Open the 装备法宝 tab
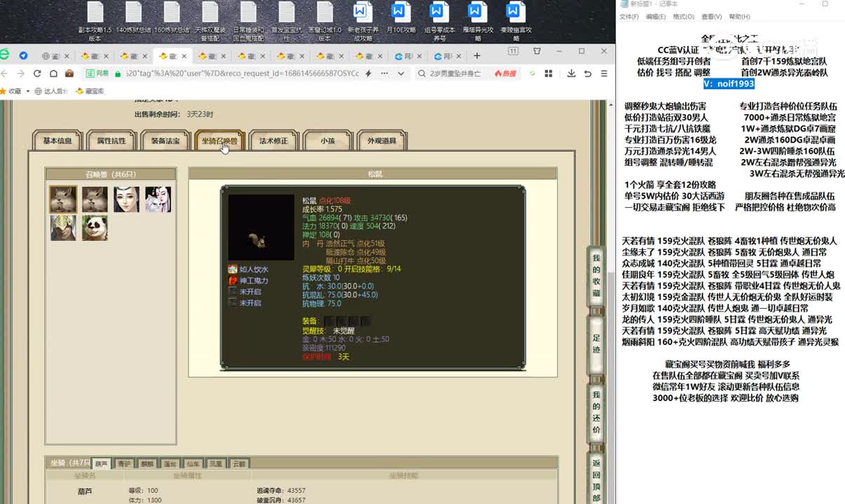The height and width of the screenshot is (504, 845). 165,141
